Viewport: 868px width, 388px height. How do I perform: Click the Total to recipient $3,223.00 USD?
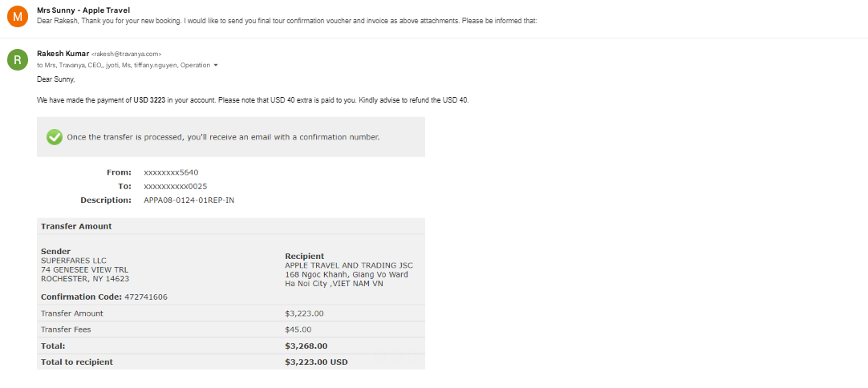coord(316,362)
